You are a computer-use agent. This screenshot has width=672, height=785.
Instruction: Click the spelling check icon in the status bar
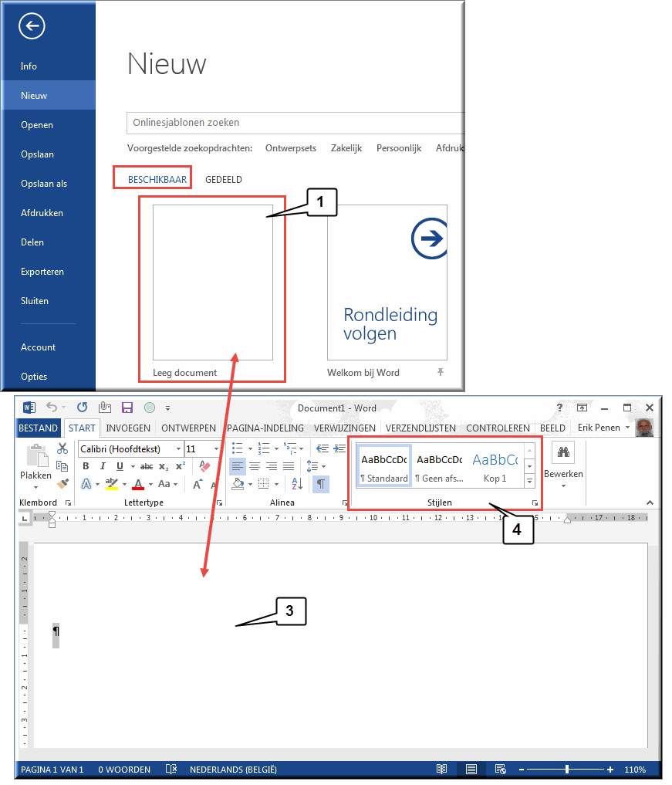tap(171, 769)
